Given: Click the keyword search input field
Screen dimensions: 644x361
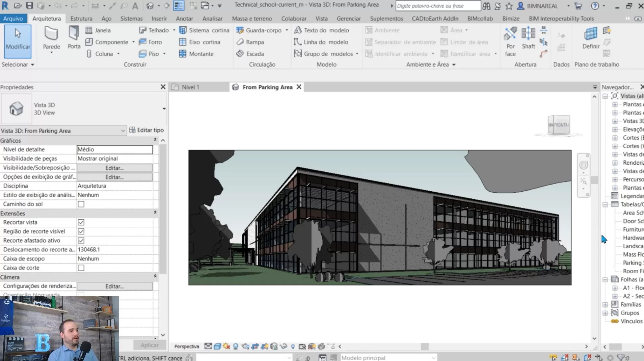Looking at the screenshot, I should coord(438,6).
